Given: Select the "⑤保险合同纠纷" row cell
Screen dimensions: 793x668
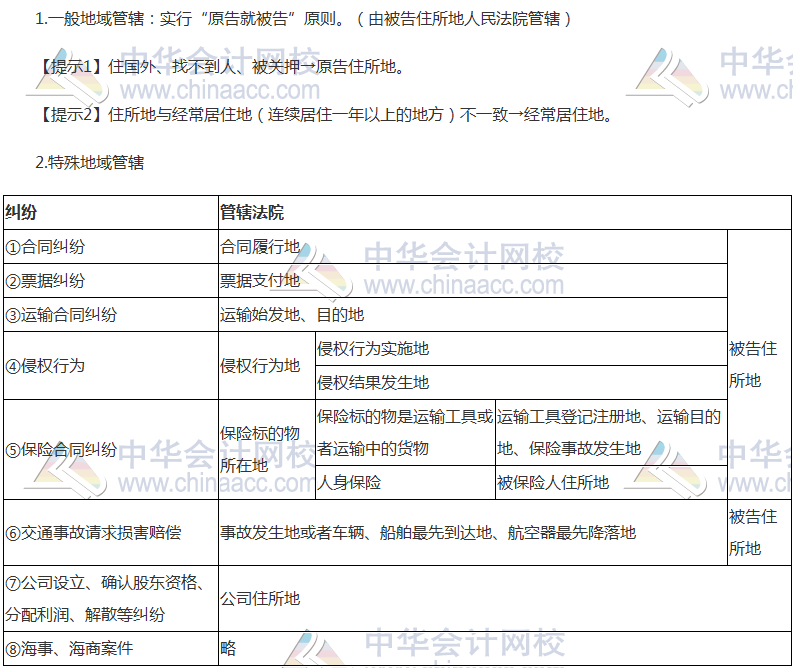Looking at the screenshot, I should click(62, 449).
